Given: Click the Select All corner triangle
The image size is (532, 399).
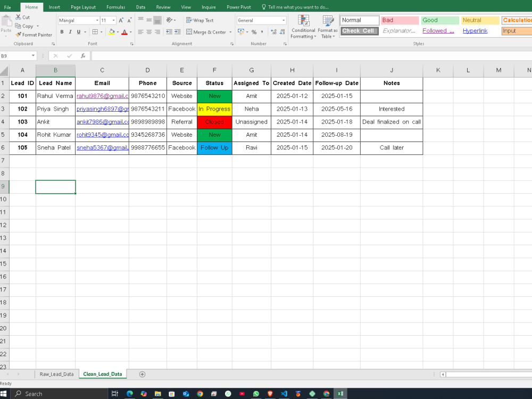Looking at the screenshot, I should coord(4,70).
